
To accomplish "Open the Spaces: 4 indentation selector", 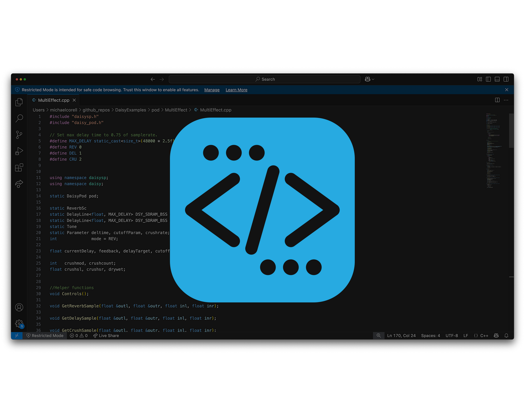I will click(430, 336).
